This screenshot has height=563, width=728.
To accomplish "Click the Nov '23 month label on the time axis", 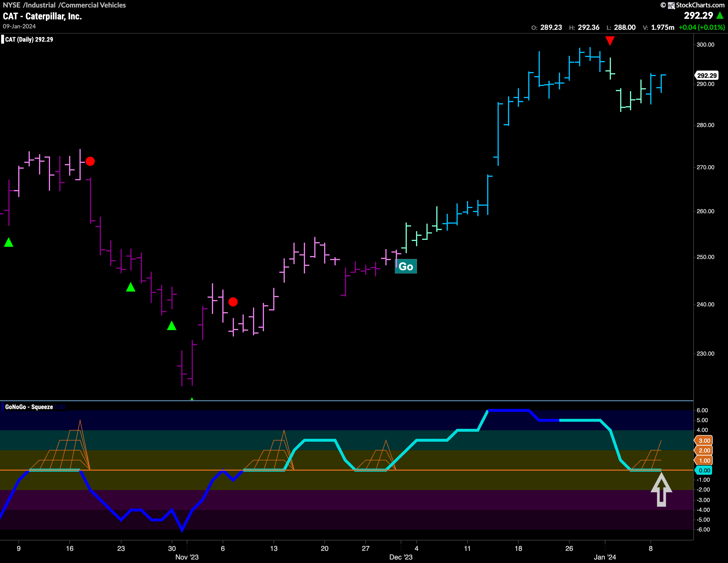I will point(187,557).
